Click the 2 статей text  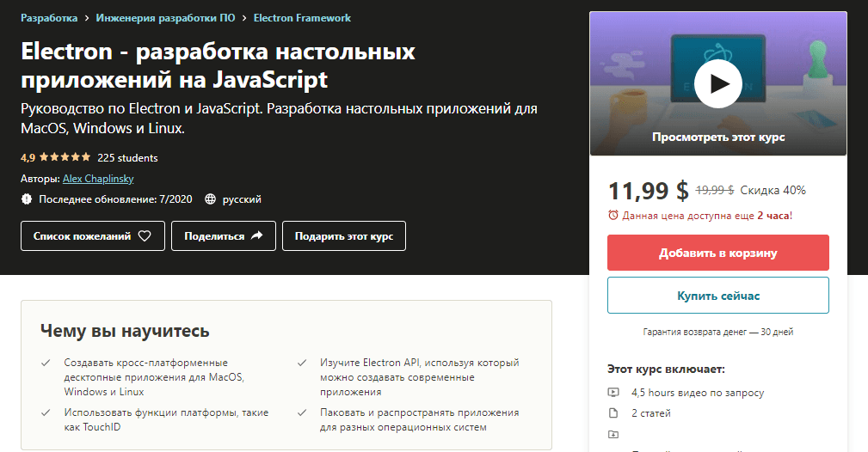pyautogui.click(x=651, y=413)
